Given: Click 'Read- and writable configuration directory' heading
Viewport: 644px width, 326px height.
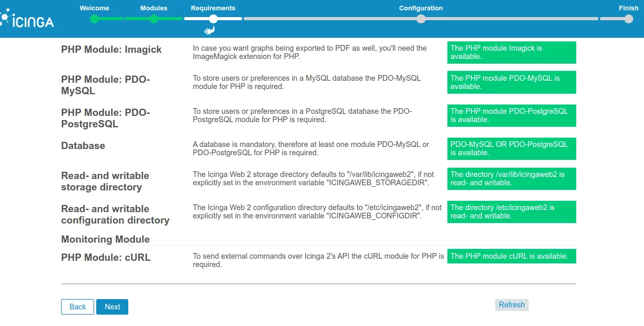Looking at the screenshot, I should pyautogui.click(x=115, y=215).
